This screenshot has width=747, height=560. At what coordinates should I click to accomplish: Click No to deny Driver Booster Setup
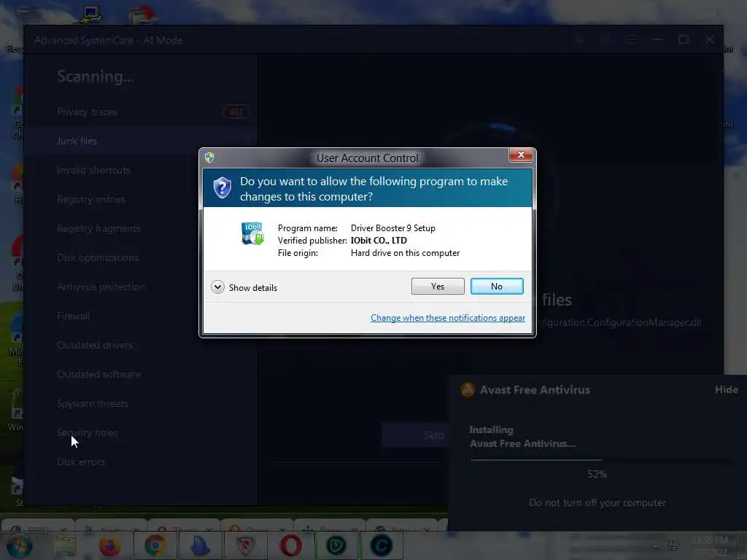tap(496, 286)
